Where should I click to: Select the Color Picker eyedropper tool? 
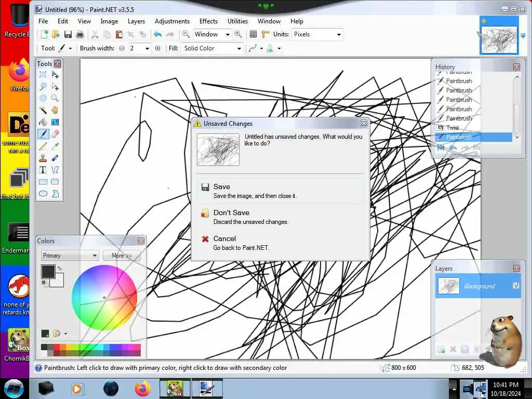[x=55, y=146]
